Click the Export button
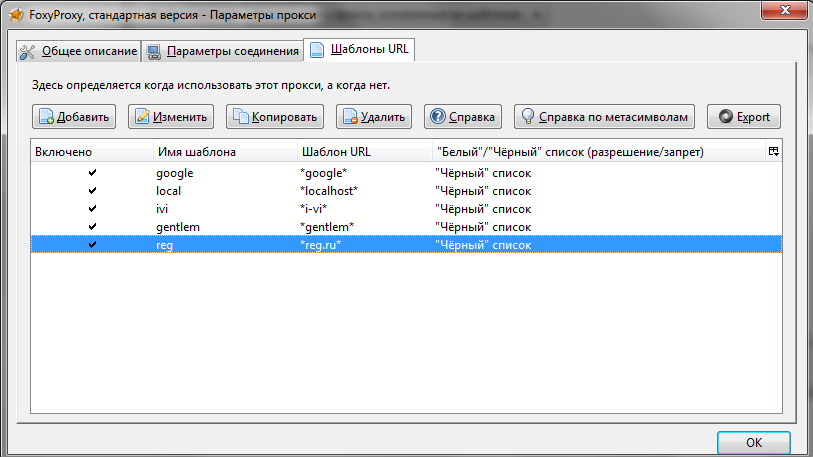The height and width of the screenshot is (457, 813). tap(744, 117)
